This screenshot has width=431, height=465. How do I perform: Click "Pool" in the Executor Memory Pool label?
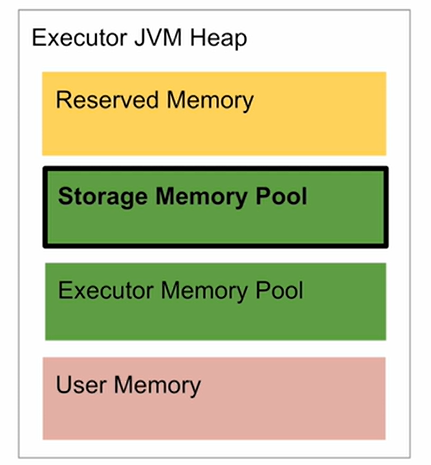coord(279,290)
